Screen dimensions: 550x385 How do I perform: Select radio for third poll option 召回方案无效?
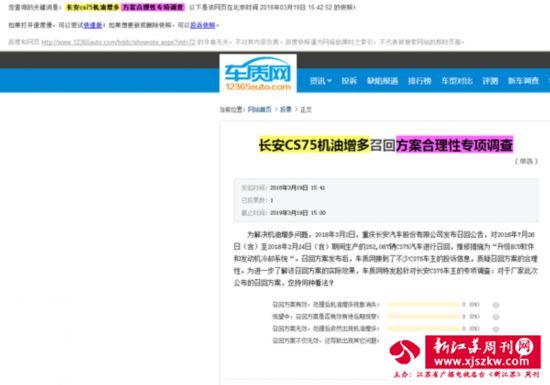pos(496,329)
